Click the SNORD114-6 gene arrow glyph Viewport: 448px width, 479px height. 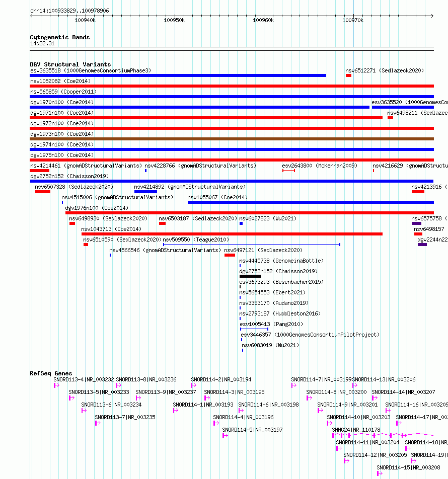(x=241, y=411)
